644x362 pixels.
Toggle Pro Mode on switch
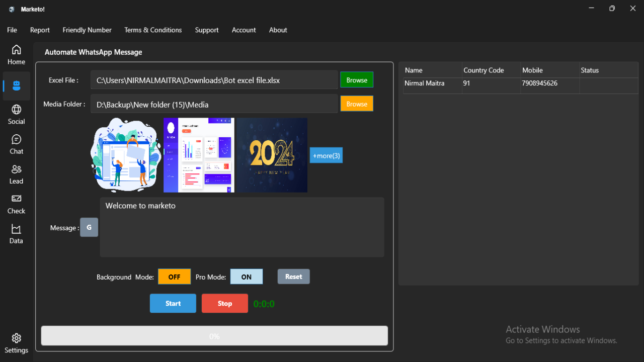point(247,277)
